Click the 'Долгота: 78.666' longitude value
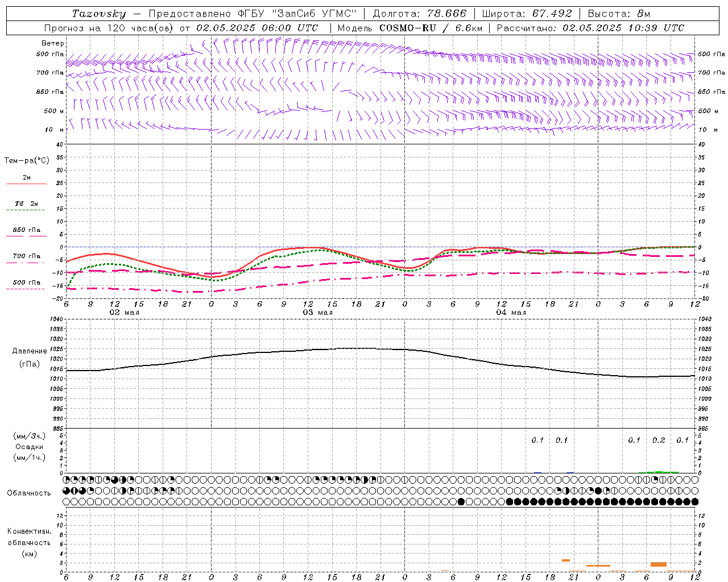Screen dimensions: 728x582 419,14
